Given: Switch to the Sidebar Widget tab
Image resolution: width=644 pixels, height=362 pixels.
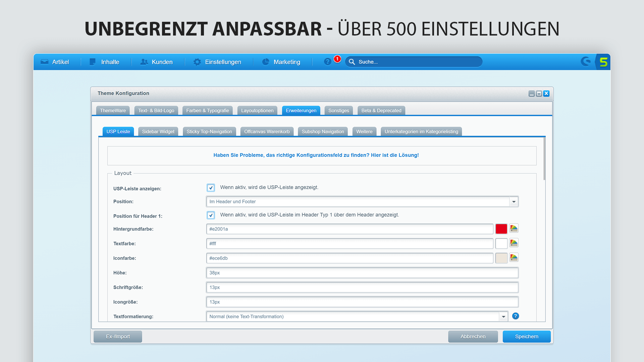Looking at the screenshot, I should [x=158, y=131].
